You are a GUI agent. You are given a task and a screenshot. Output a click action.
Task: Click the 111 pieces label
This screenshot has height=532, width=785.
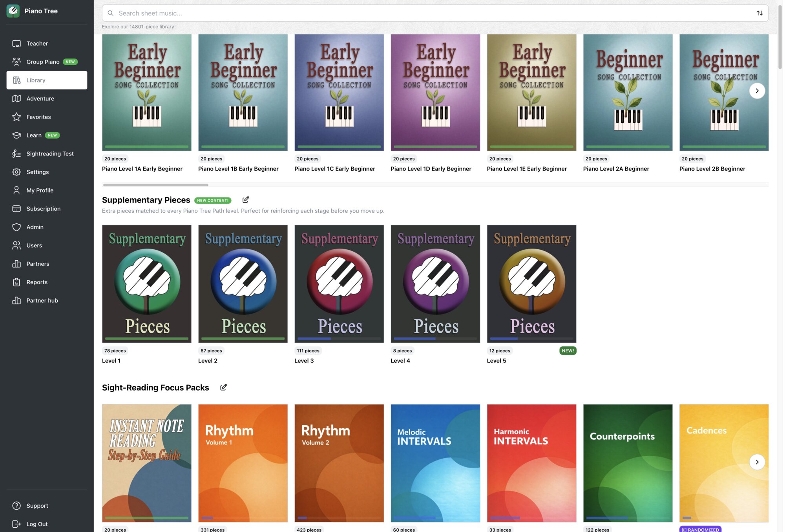click(308, 351)
